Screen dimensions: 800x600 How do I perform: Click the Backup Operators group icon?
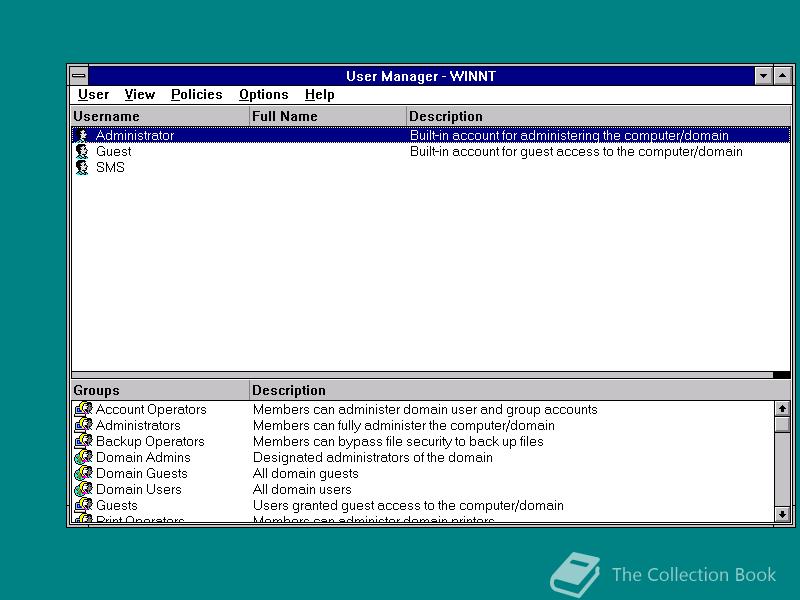coord(83,441)
